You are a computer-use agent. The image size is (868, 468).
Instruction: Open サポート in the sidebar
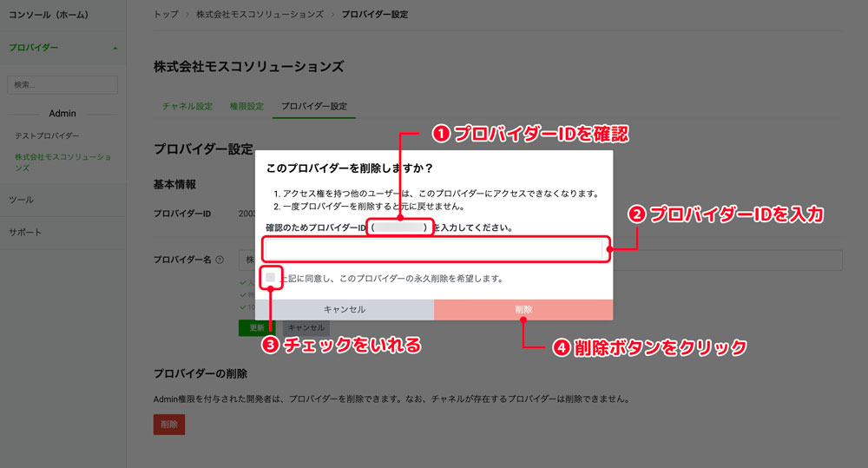coord(25,233)
